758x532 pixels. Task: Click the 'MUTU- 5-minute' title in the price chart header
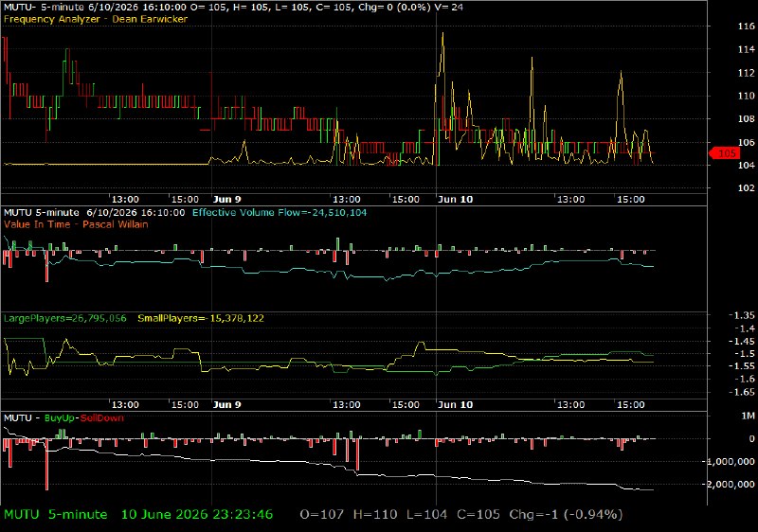pyautogui.click(x=45, y=8)
